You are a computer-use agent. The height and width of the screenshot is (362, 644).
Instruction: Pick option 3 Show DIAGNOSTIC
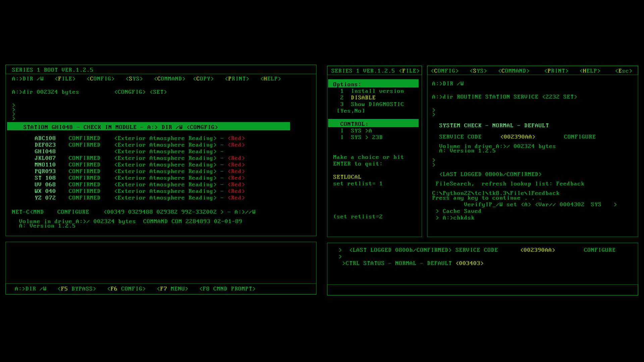(x=372, y=104)
